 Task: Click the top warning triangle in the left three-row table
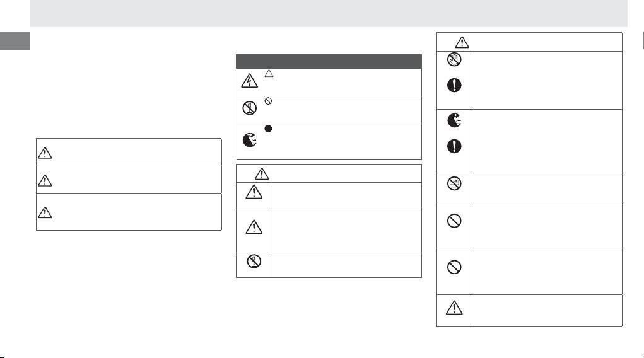[45, 153]
